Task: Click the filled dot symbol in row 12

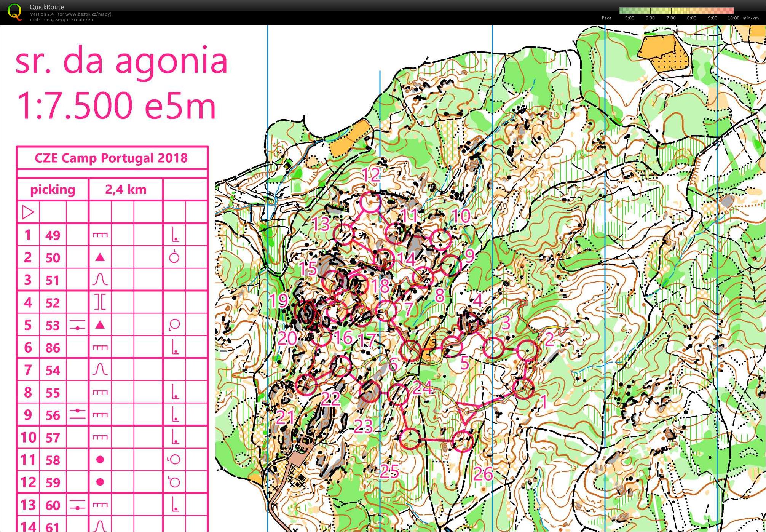Action: pos(100,482)
